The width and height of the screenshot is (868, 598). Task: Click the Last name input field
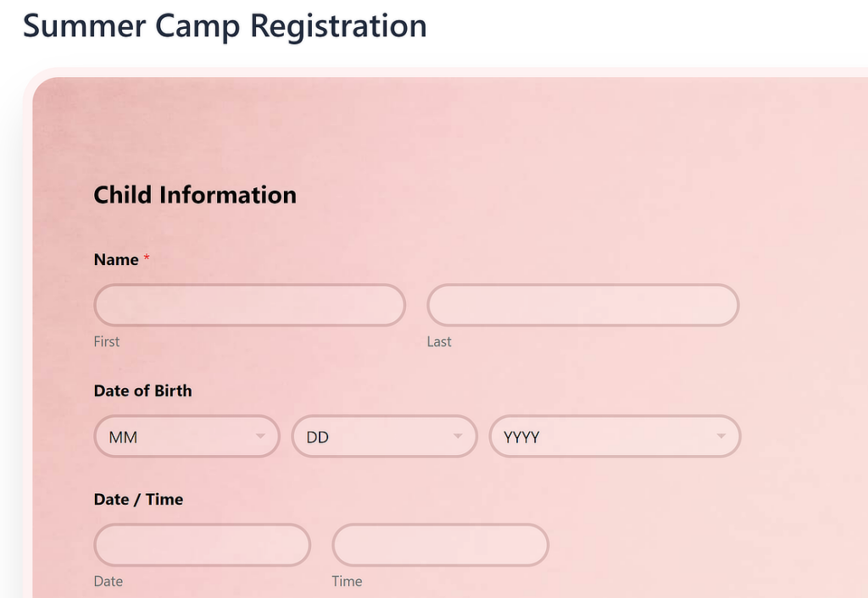pyautogui.click(x=582, y=305)
